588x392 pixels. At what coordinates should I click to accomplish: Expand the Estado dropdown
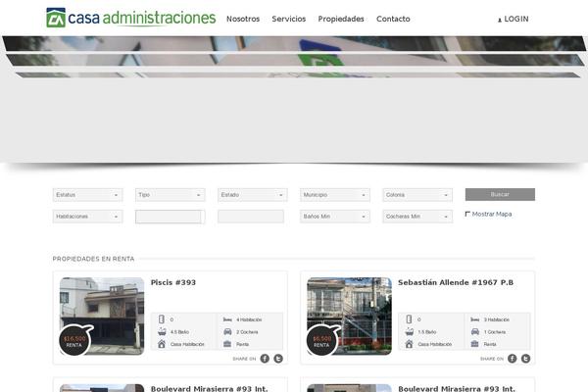point(253,195)
